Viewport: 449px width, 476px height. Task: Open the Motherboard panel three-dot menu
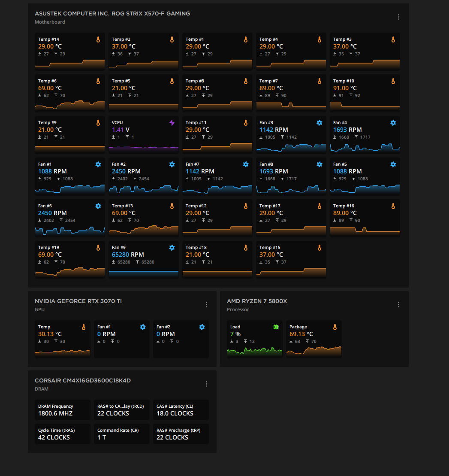tap(398, 17)
